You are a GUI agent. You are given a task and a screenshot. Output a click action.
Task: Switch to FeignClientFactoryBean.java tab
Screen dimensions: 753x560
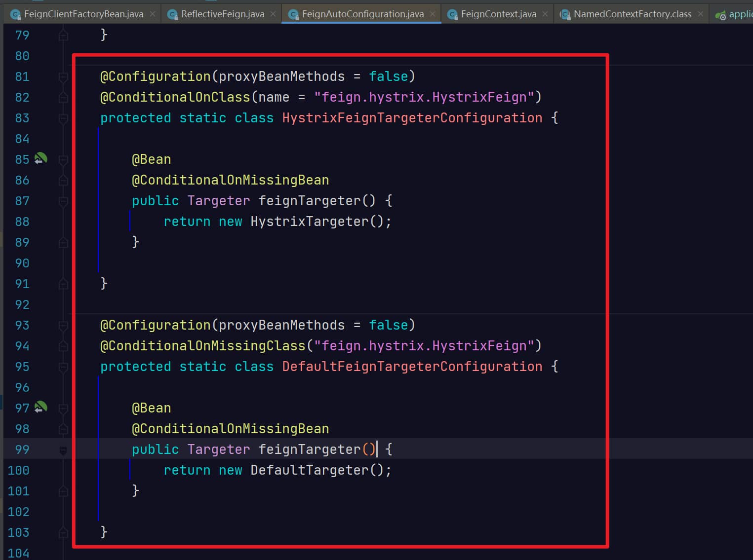tap(83, 14)
